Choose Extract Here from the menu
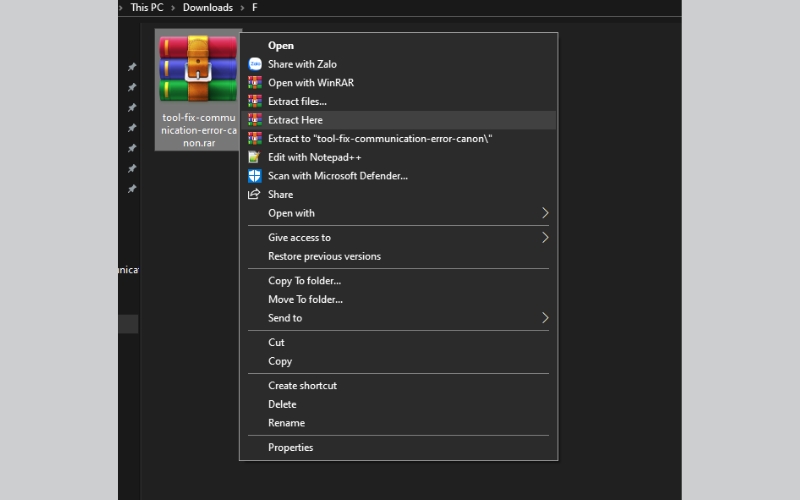This screenshot has height=500, width=800. [x=398, y=120]
